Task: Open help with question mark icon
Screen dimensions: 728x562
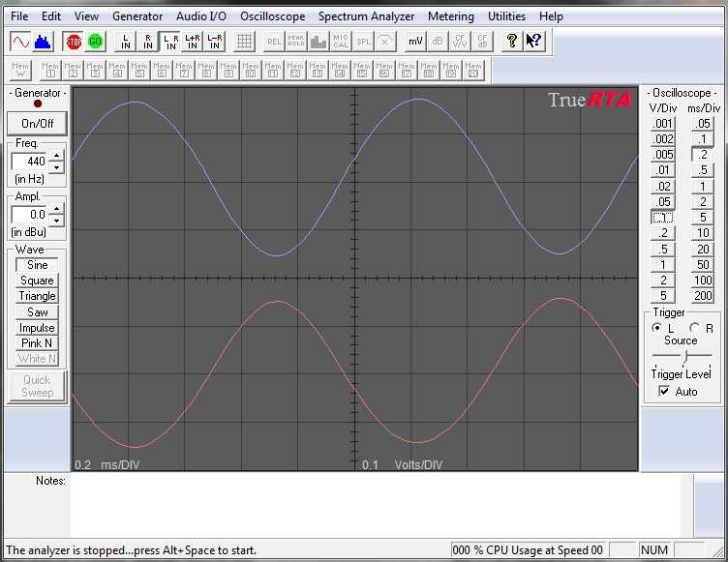Action: tap(512, 42)
